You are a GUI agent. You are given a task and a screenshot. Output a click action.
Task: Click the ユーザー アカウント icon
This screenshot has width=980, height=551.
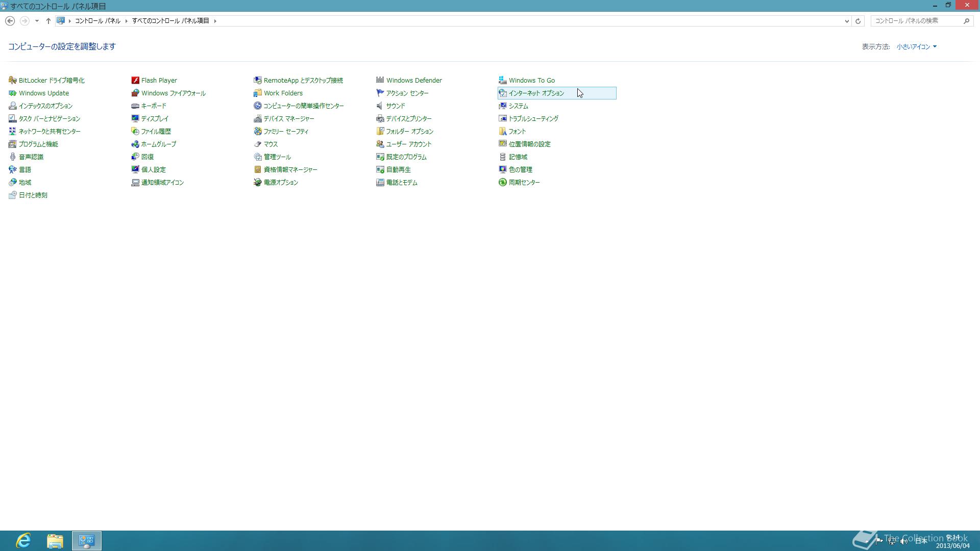pyautogui.click(x=380, y=144)
